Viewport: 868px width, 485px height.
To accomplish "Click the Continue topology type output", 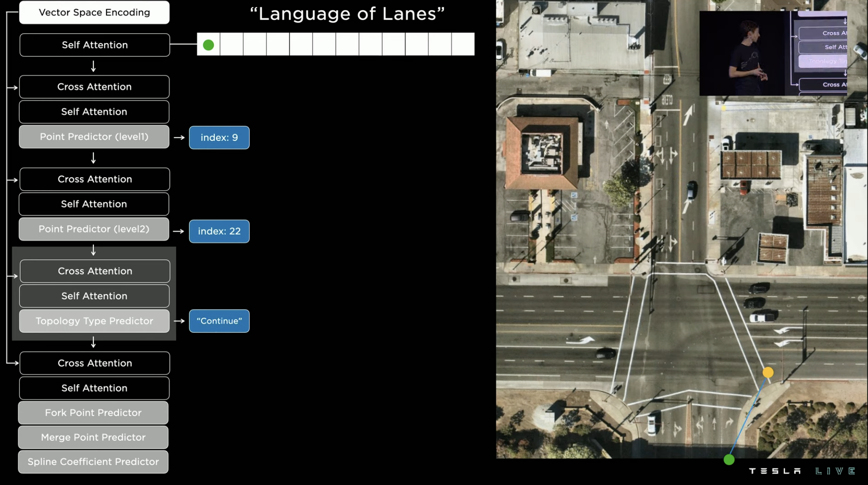I will pyautogui.click(x=218, y=321).
